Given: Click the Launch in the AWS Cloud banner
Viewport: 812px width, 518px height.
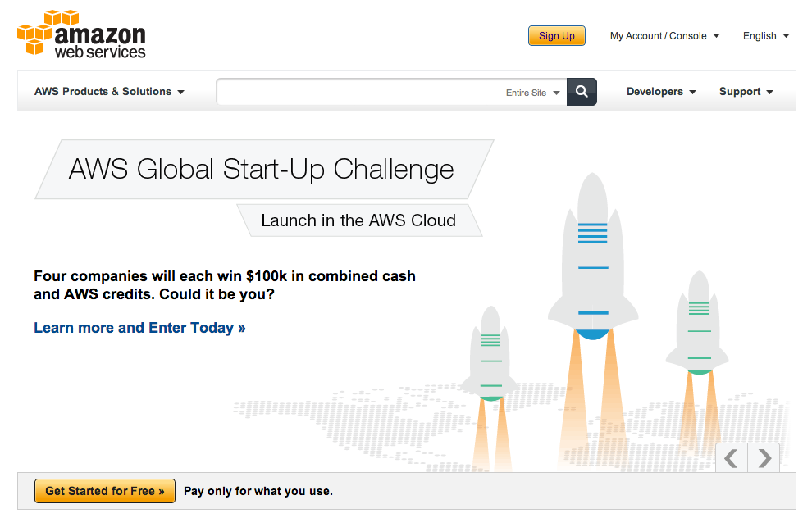Looking at the screenshot, I should 358,220.
